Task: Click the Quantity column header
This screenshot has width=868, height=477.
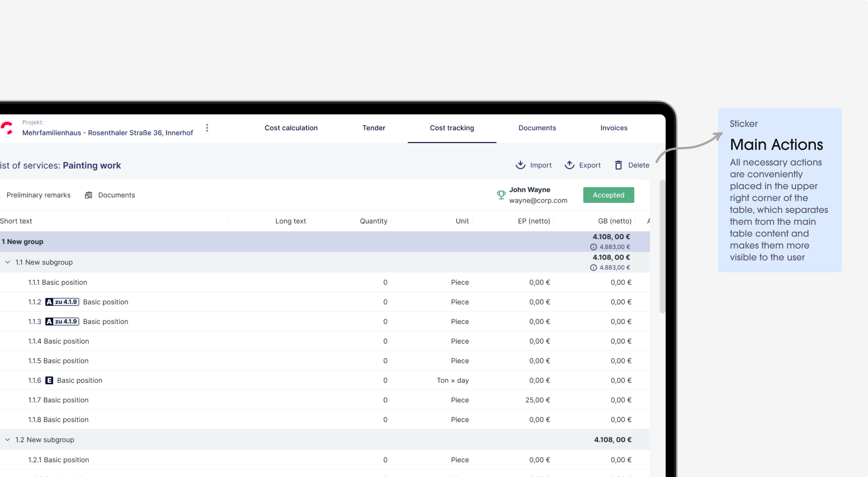Action: click(373, 221)
